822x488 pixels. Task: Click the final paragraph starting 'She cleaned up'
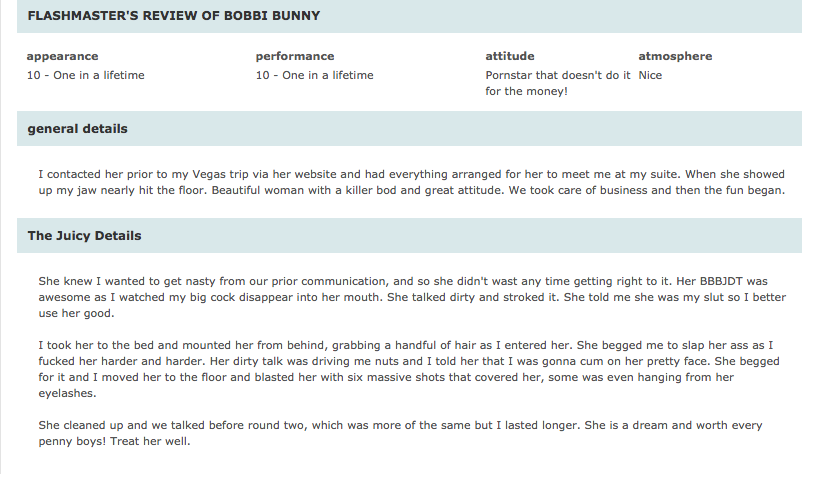[400, 433]
